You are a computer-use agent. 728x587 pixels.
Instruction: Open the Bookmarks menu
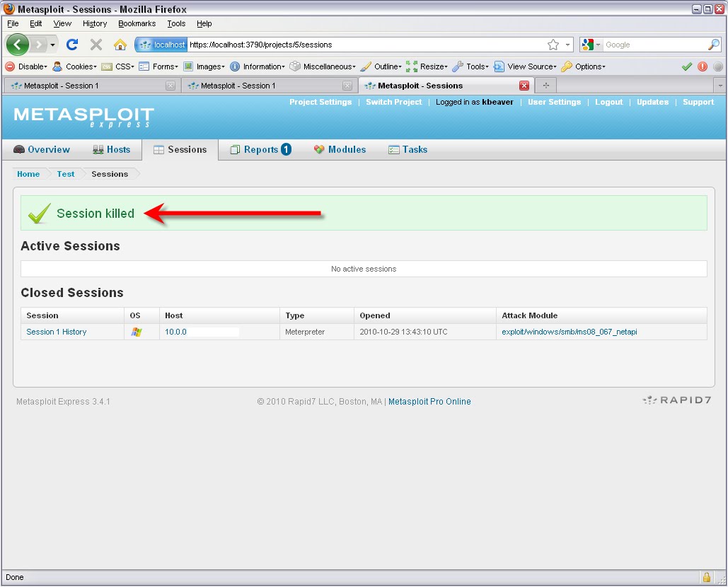(x=137, y=23)
